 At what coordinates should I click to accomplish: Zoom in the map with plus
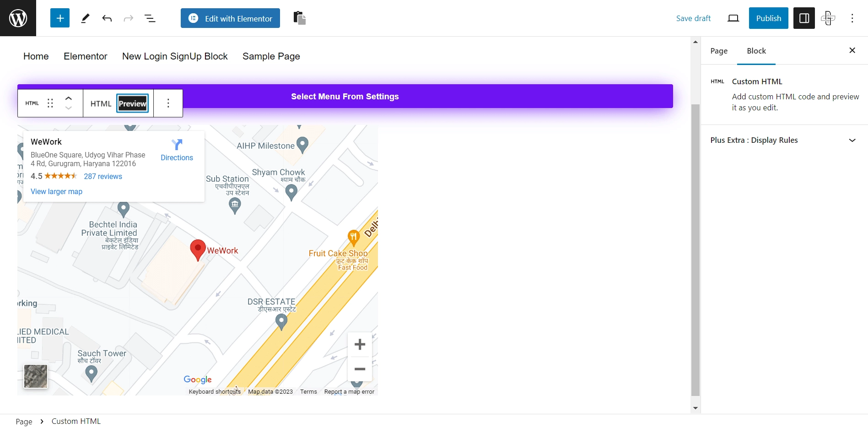[x=360, y=344]
